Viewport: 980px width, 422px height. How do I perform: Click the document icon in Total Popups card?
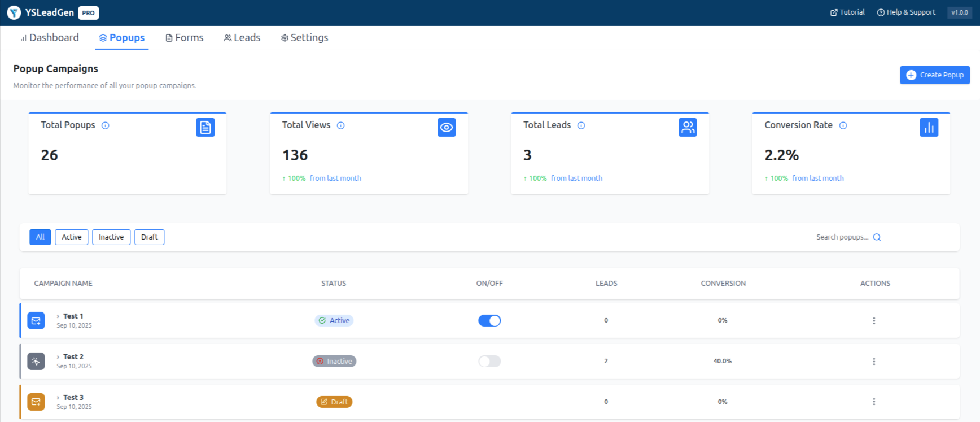tap(205, 128)
